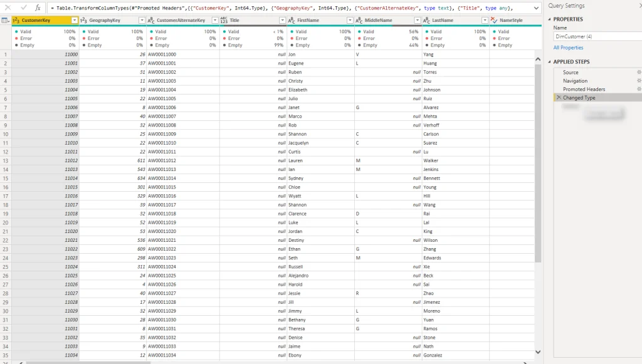Click LastName cell Jimenez
The image size is (642, 364).
click(x=456, y=302)
